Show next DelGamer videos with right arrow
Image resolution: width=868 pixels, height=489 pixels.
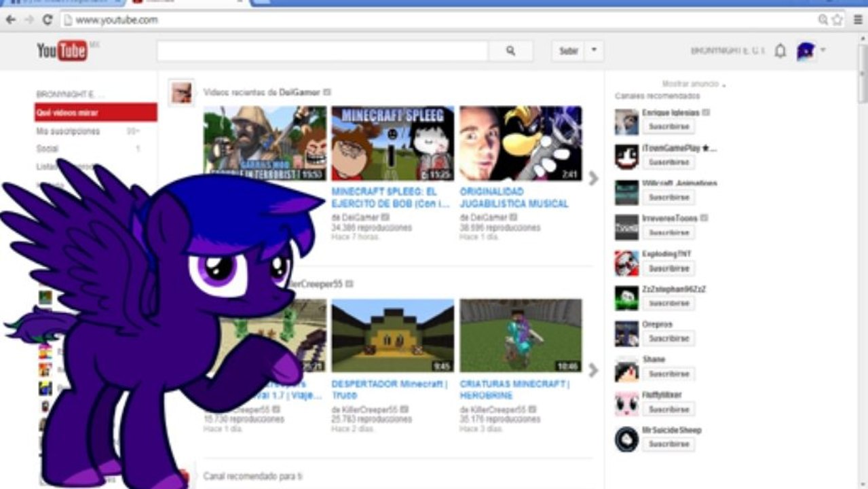click(594, 178)
